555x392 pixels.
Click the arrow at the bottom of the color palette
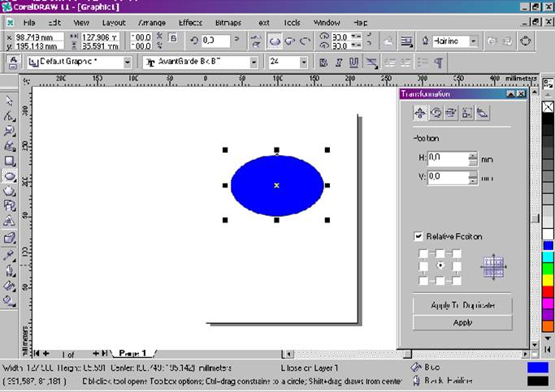point(548,338)
